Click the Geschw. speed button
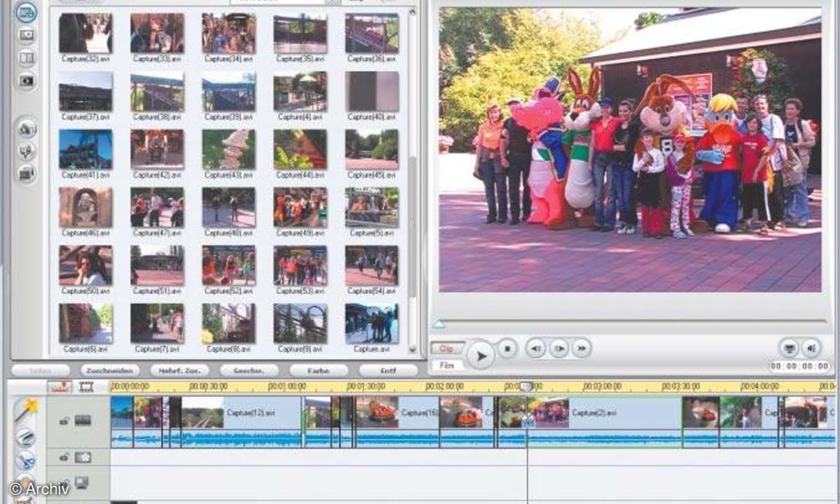This screenshot has height=504, width=840. click(249, 370)
